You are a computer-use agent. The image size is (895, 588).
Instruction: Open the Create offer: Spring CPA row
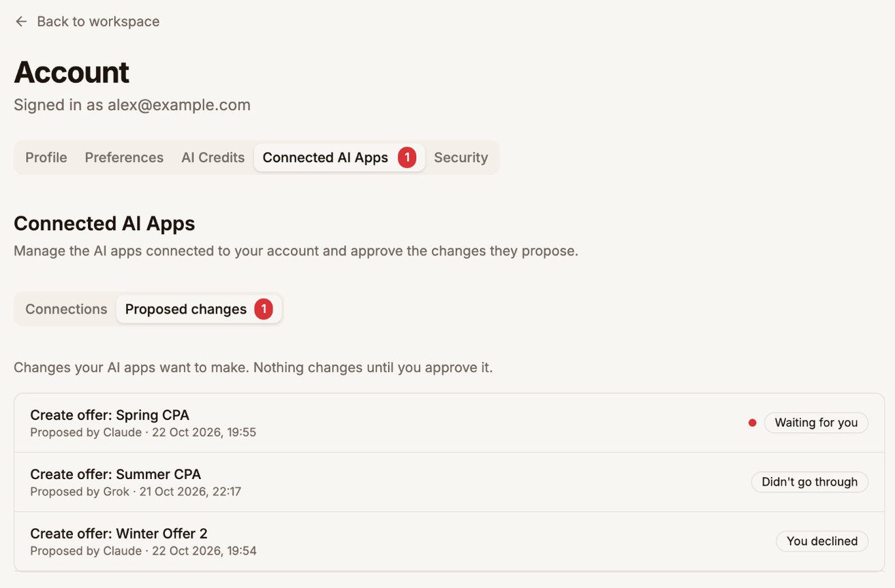tap(449, 423)
